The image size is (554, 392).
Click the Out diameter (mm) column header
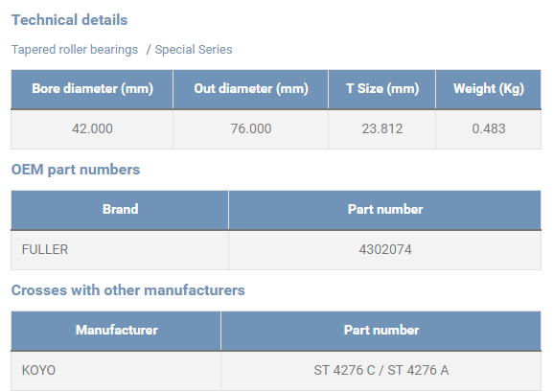251,89
